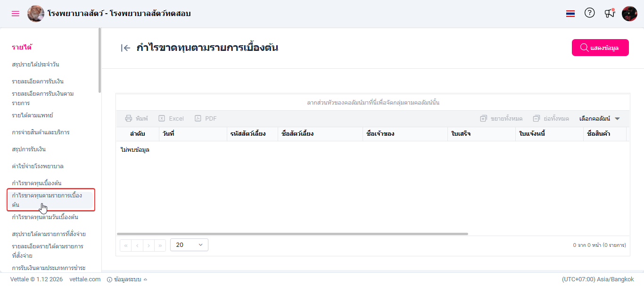
Task: Open ค่าใช้จ่ายโรงพยาบาล in sidebar
Action: (38, 166)
